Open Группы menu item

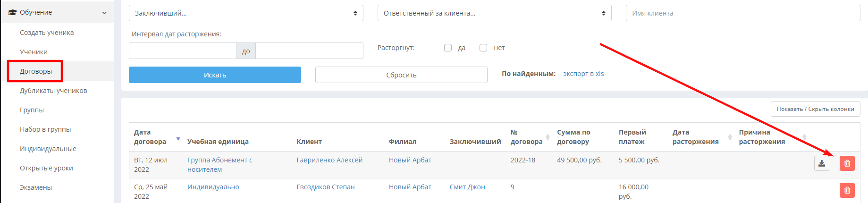tap(32, 110)
